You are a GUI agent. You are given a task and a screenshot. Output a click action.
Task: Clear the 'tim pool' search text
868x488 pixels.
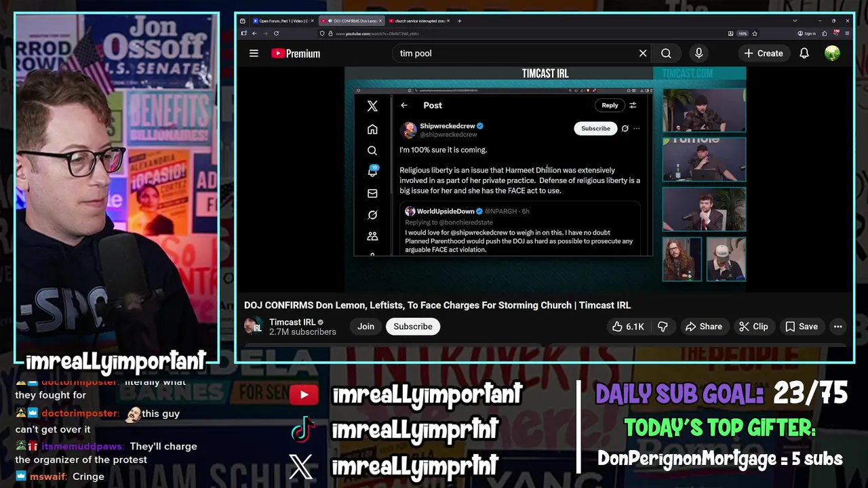tap(643, 54)
